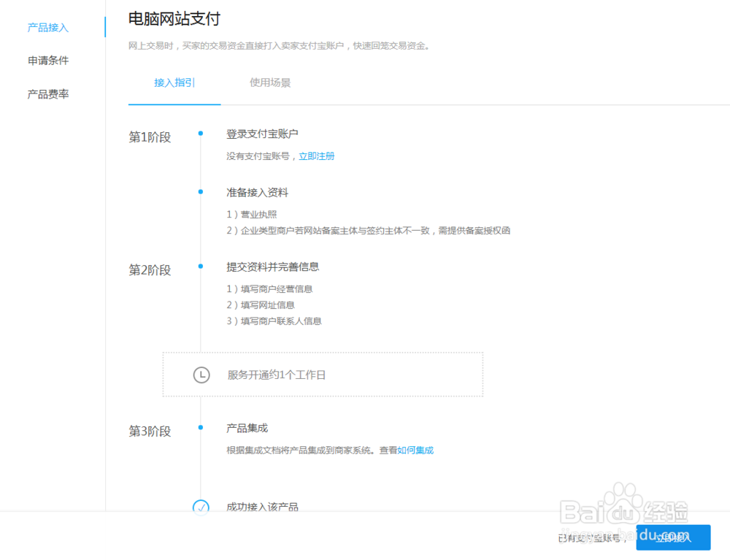Select the blue timeline dot for 登录支付宝账户
Viewport: 730px width, 560px height.
200,133
